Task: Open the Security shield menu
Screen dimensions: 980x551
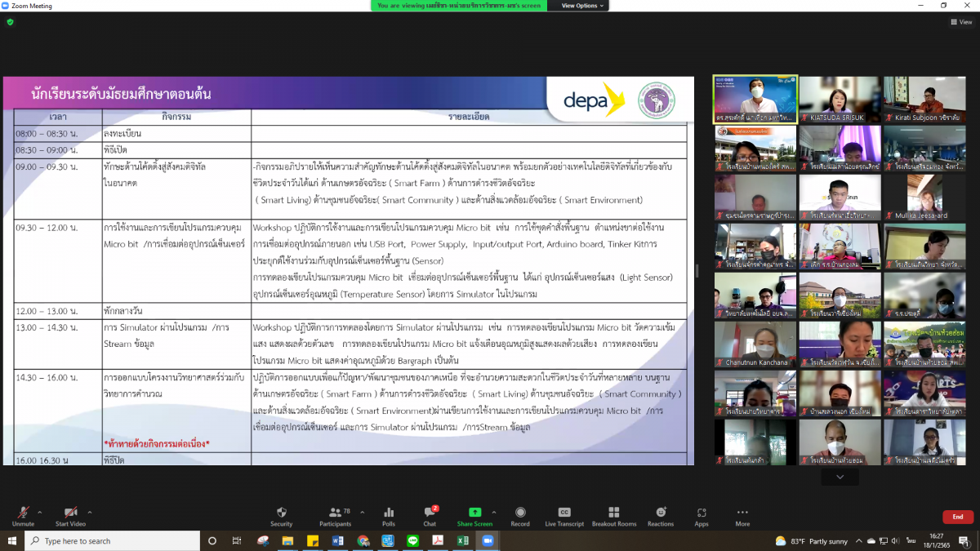Action: click(281, 516)
